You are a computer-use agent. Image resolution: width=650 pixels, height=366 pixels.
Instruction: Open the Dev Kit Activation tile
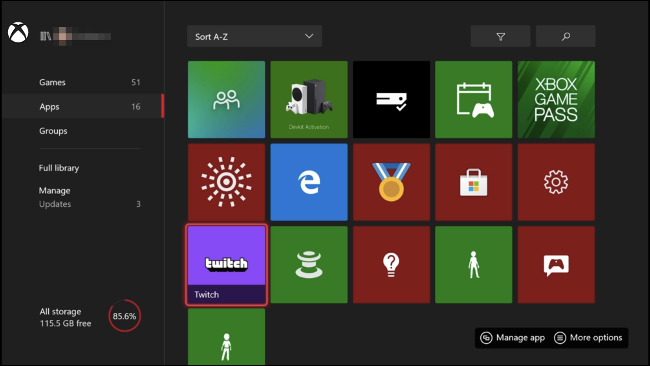click(309, 99)
